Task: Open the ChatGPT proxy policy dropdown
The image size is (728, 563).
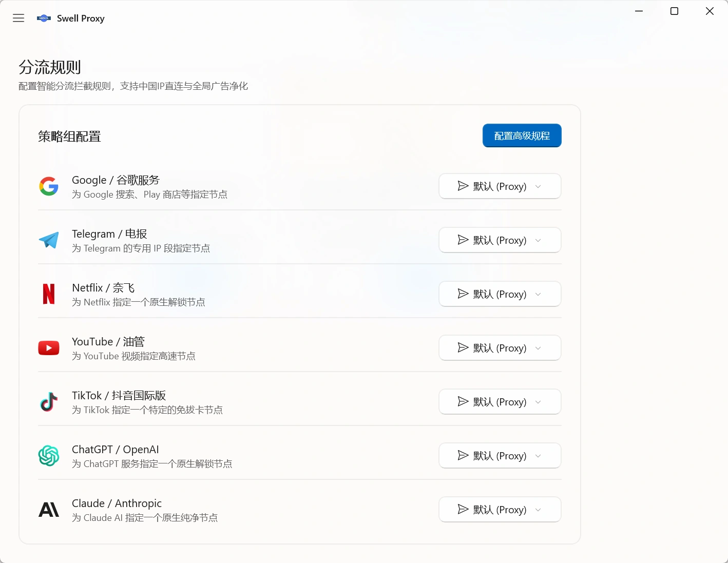Action: [x=500, y=456]
